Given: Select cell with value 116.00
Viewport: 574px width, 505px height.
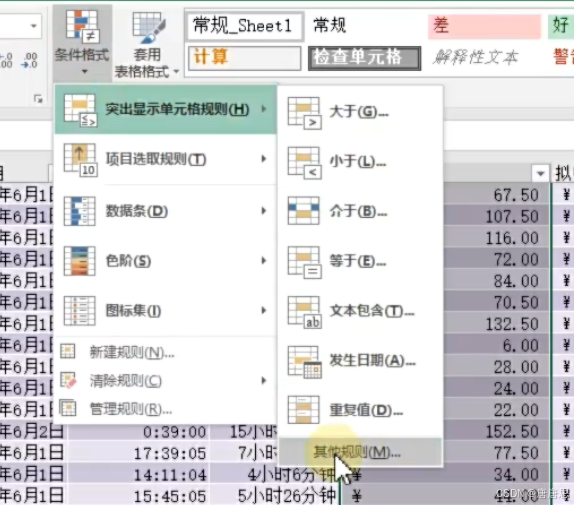Looking at the screenshot, I should pyautogui.click(x=496, y=238).
